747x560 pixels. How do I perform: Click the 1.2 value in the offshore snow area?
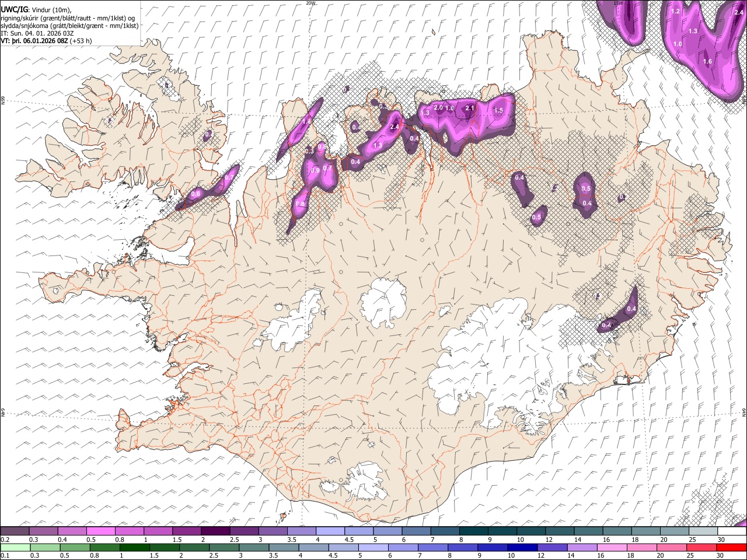click(x=676, y=11)
